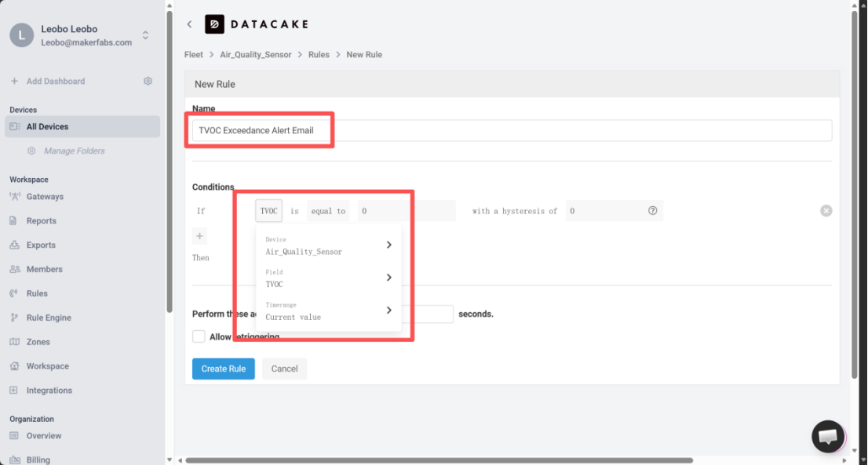Screen dimensions: 868x465
Task: Open Members in the sidebar
Action: pos(44,269)
